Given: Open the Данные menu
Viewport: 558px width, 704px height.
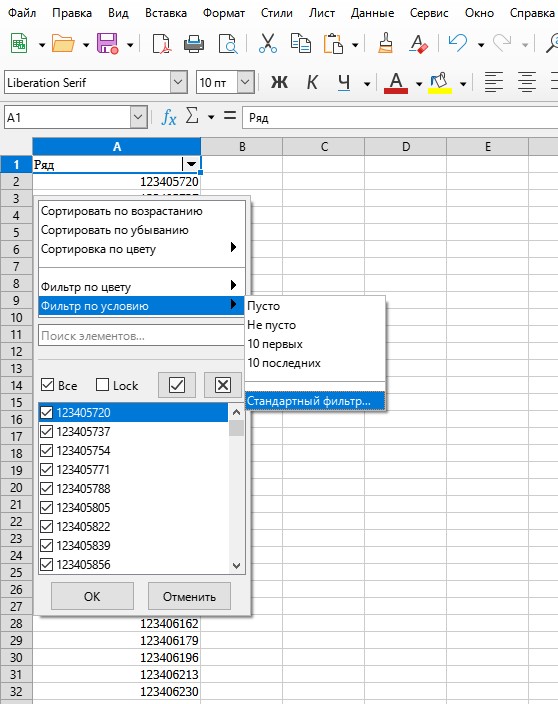Looking at the screenshot, I should click(x=372, y=13).
